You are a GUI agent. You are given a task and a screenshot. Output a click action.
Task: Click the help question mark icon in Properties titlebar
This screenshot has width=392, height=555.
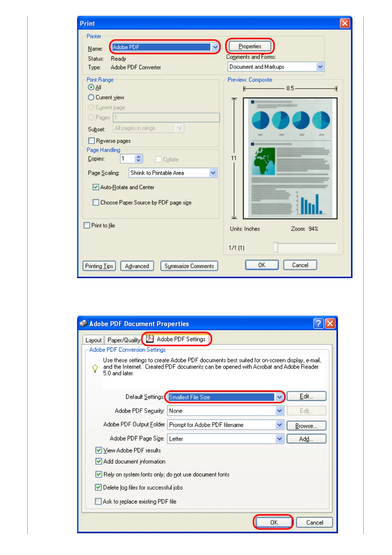tap(318, 323)
